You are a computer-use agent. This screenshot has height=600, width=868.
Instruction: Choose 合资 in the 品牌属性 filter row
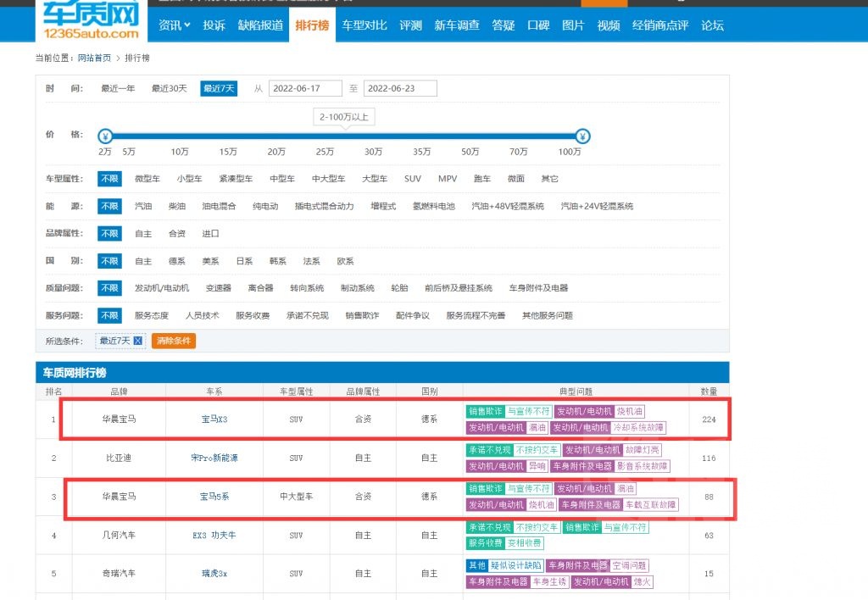177,234
